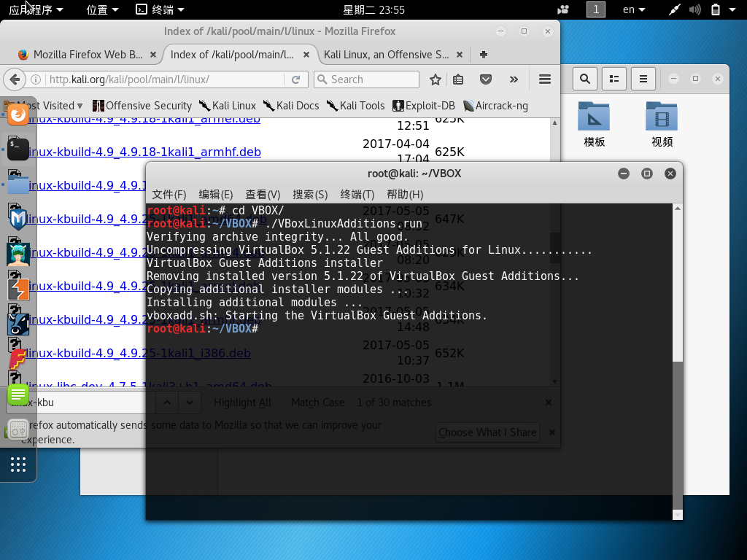Go back in Firefox
Image resolution: width=747 pixels, height=560 pixels.
[15, 79]
